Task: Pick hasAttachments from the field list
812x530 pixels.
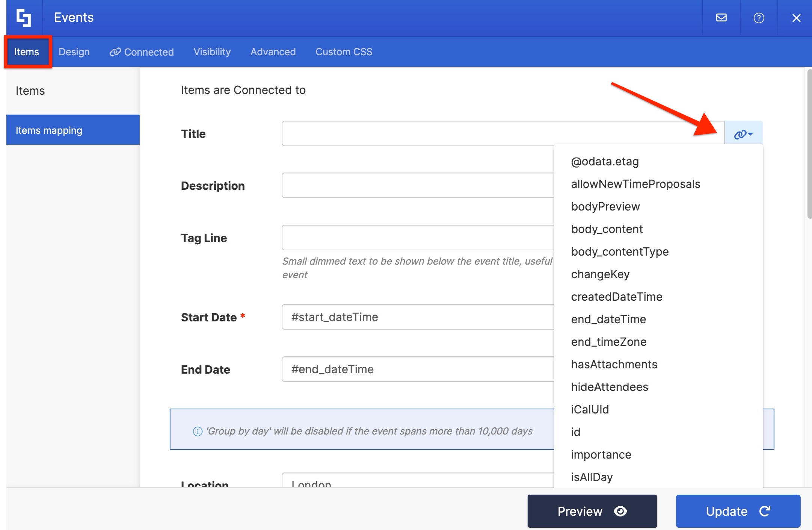Action: click(x=614, y=364)
